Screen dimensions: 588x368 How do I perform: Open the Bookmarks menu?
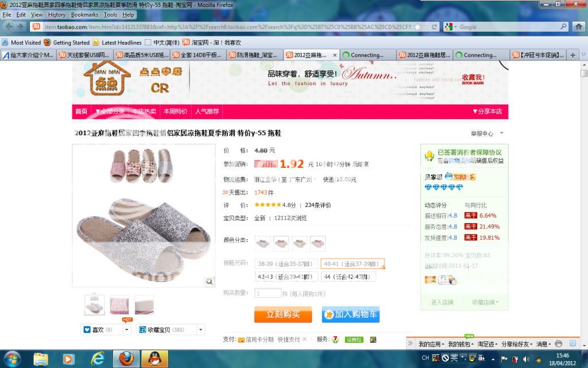tap(84, 14)
